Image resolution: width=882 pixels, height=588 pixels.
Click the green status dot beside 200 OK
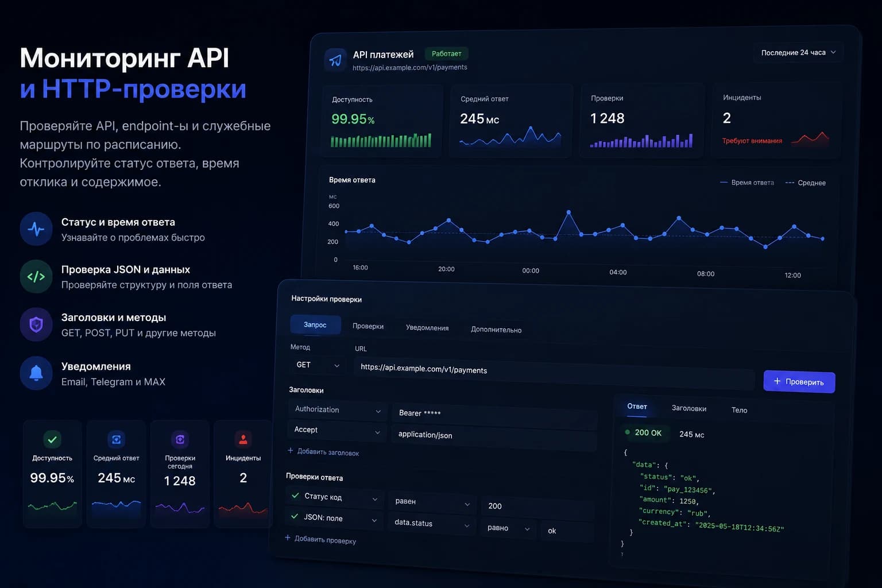628,432
